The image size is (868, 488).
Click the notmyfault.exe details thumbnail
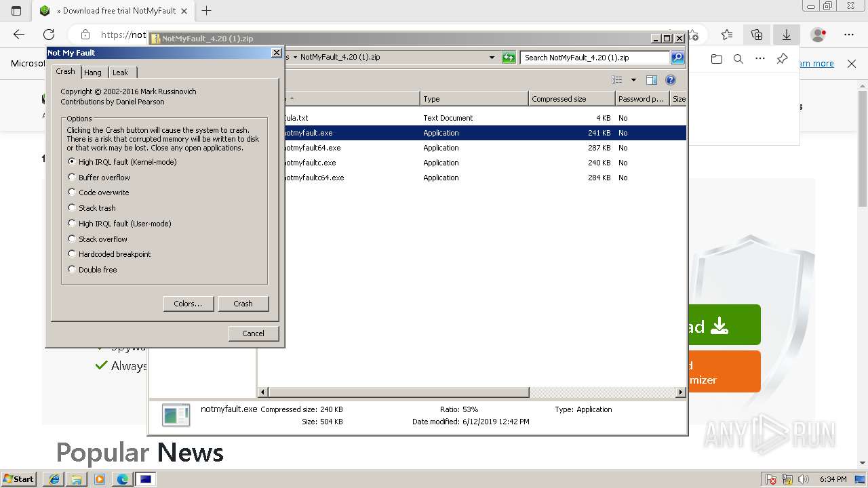point(176,415)
